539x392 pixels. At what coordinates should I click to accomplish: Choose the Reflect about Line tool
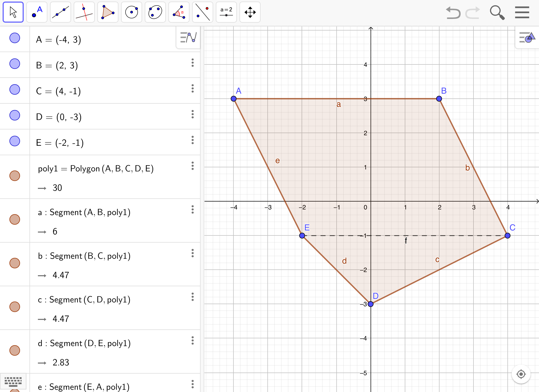[203, 12]
